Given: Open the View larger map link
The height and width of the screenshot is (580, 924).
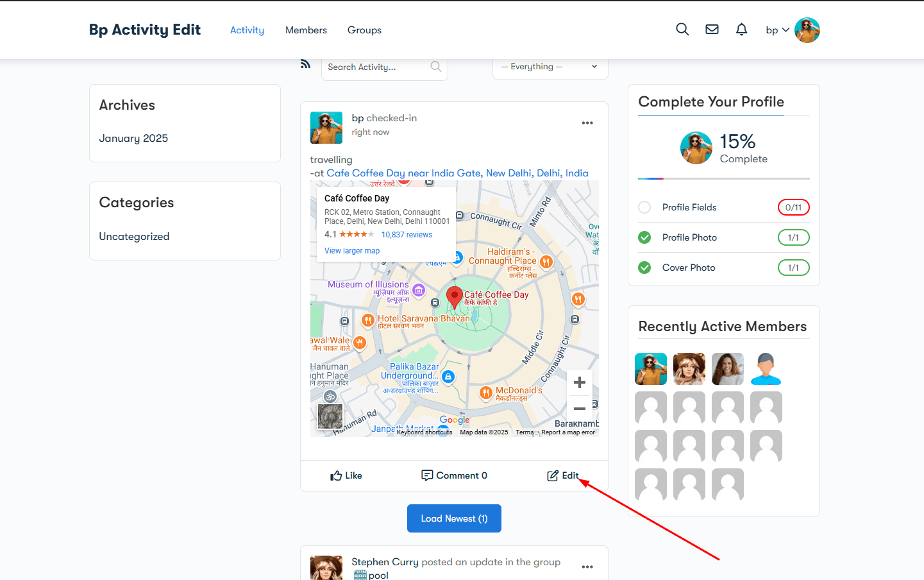Looking at the screenshot, I should pos(351,251).
